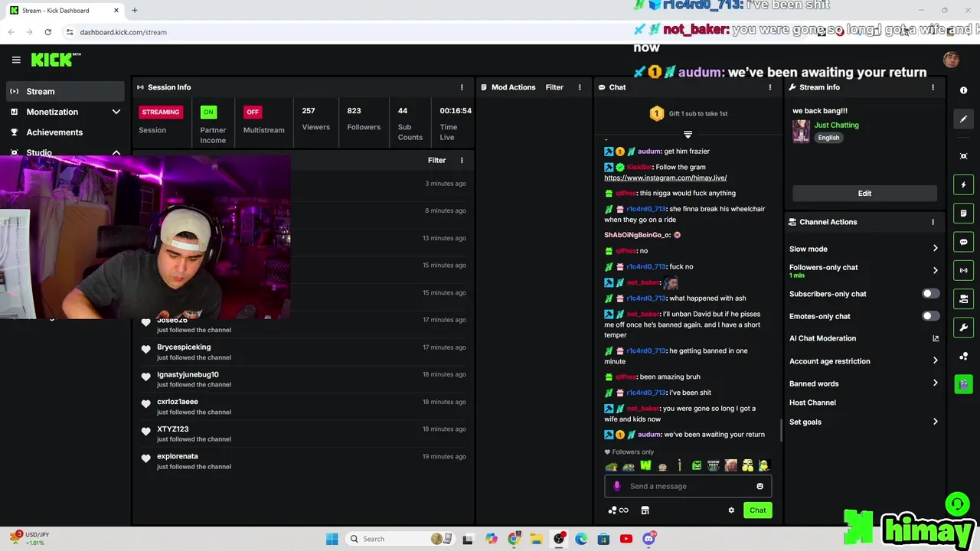Click the green clapperboard icon in right sidebar
Viewport: 980px width, 551px height.
click(963, 384)
